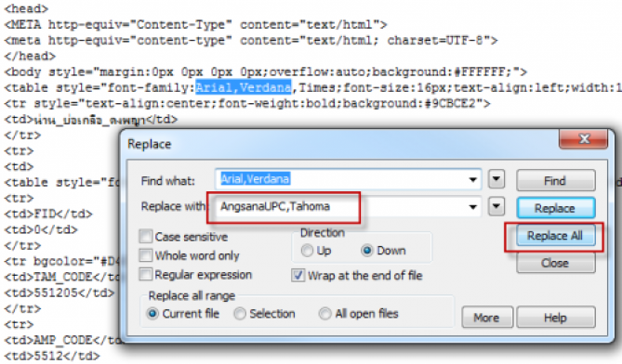
Task: Click inside the Replace with text field
Action: point(341,207)
